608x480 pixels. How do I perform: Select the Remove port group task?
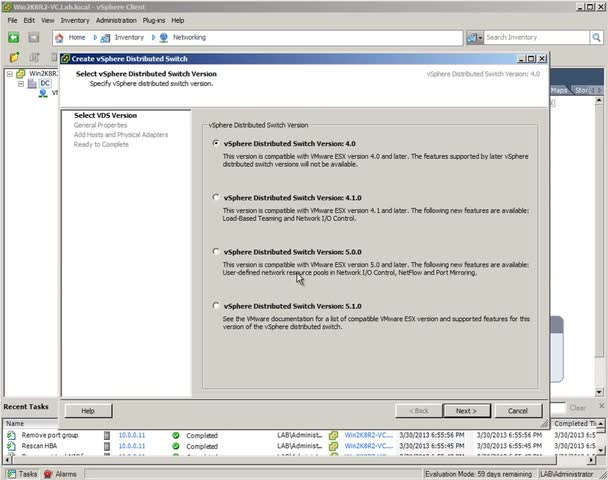point(50,435)
